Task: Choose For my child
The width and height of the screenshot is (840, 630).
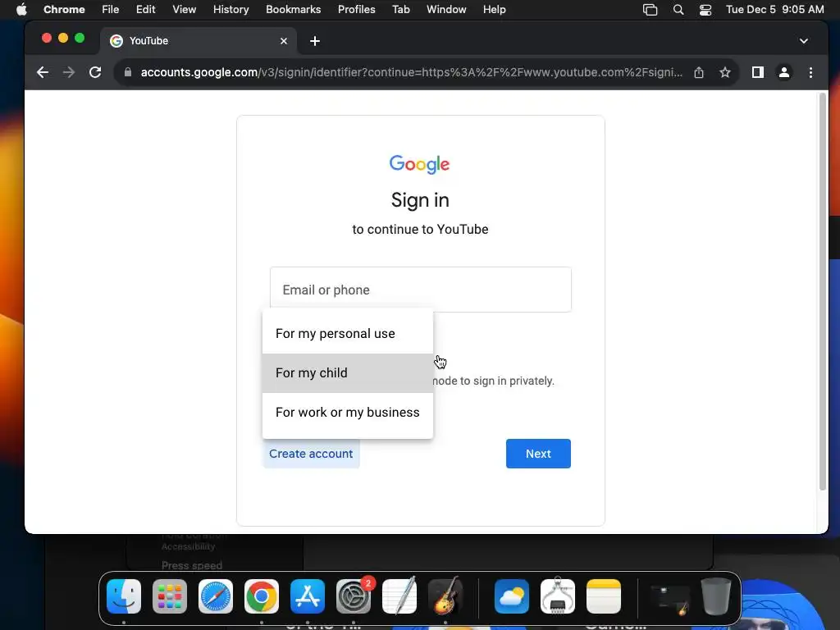Action: click(348, 373)
